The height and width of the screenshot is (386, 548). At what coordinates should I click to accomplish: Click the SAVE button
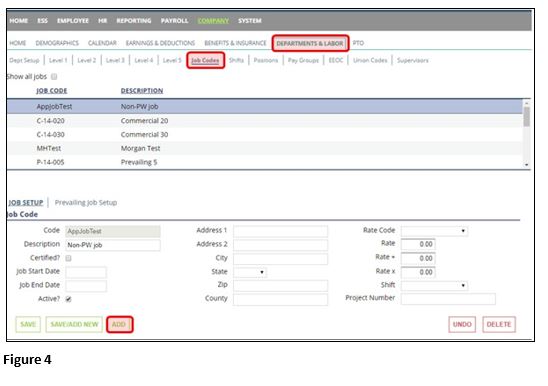tap(28, 324)
